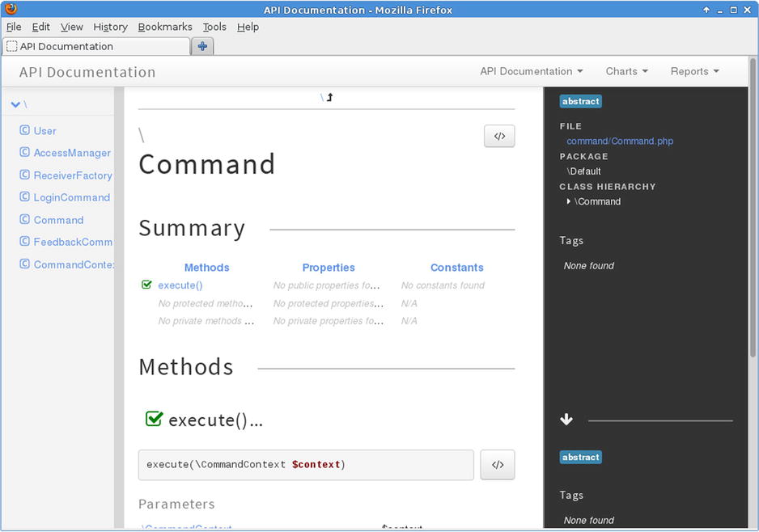The height and width of the screenshot is (532, 759).
Task: Click the 'No constants found' text
Action: pyautogui.click(x=443, y=285)
